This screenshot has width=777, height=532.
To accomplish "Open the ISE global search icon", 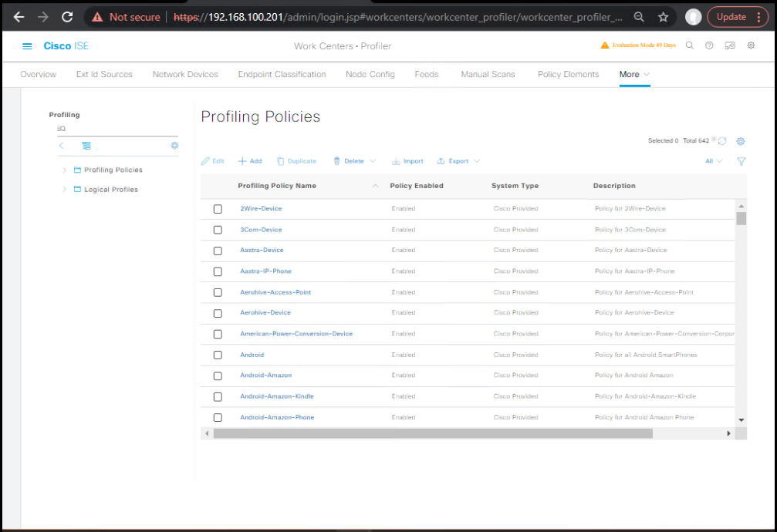I will pos(689,45).
